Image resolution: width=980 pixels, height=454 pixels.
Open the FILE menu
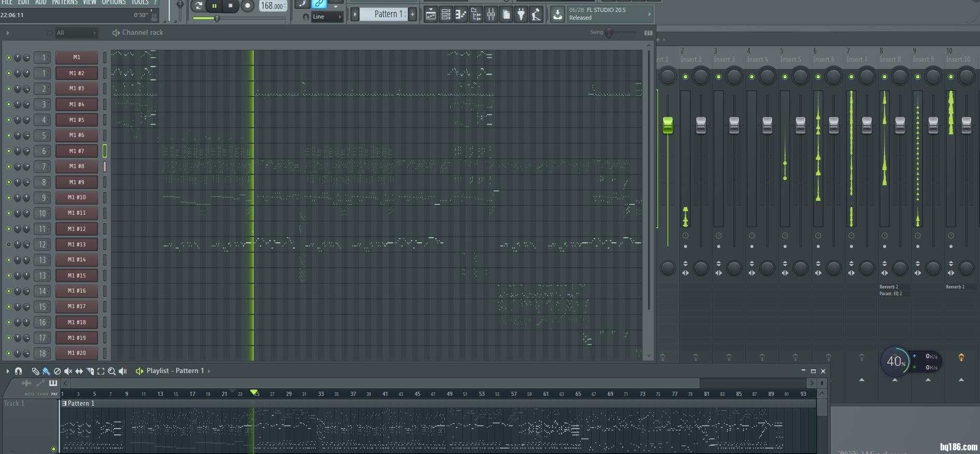(7, 2)
